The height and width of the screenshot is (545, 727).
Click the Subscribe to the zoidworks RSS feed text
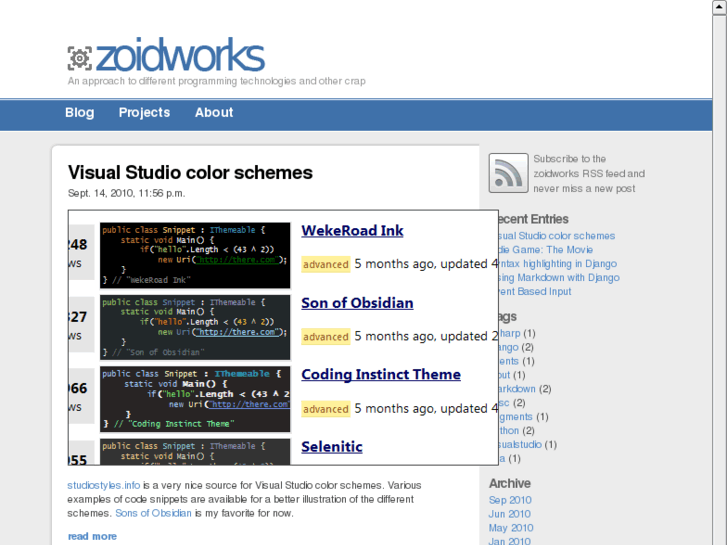click(x=589, y=173)
